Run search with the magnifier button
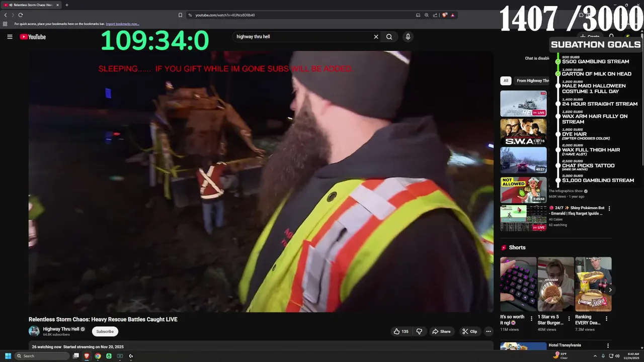The height and width of the screenshot is (362, 644). pyautogui.click(x=389, y=37)
